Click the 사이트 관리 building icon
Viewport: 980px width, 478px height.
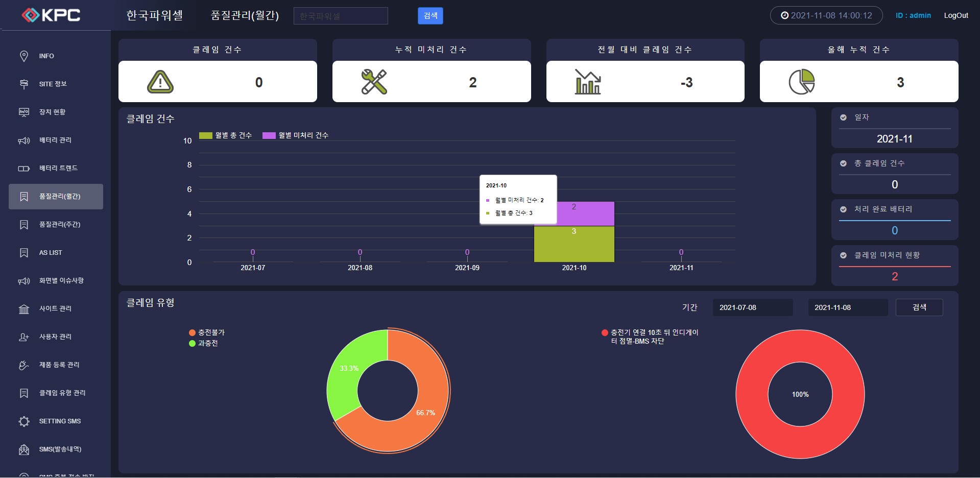24,309
